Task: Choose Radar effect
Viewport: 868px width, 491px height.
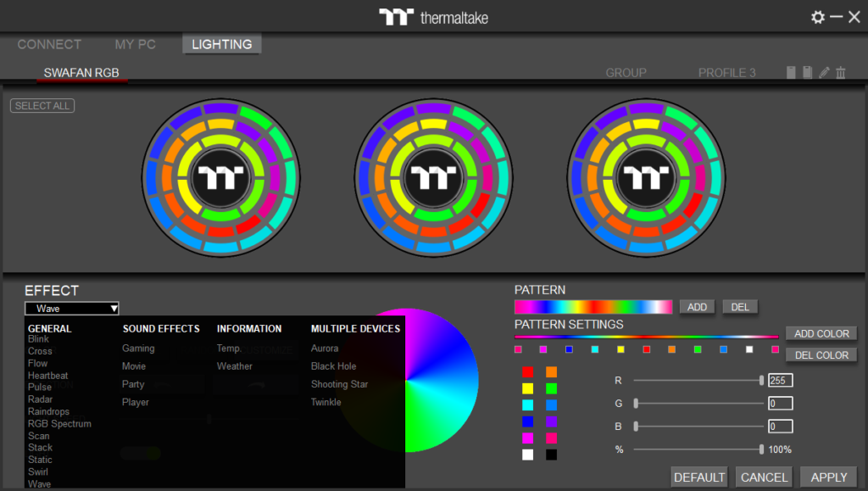Action: coord(41,399)
